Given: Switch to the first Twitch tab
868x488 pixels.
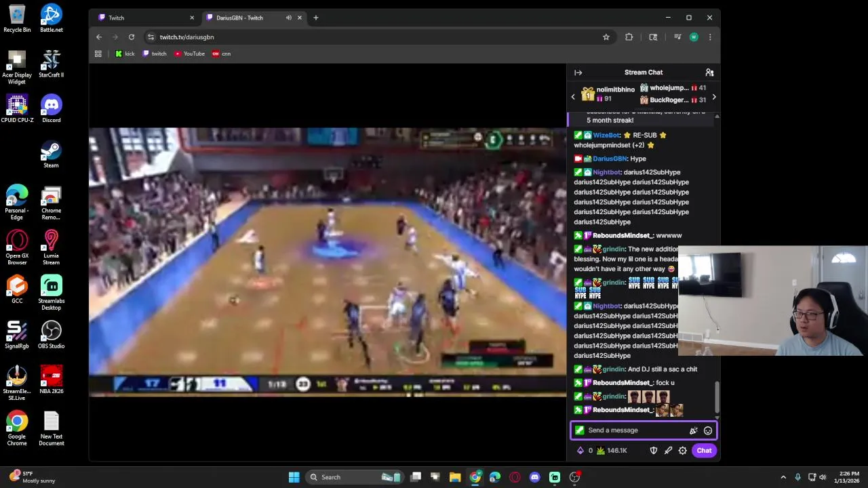Looking at the screenshot, I should pos(144,18).
